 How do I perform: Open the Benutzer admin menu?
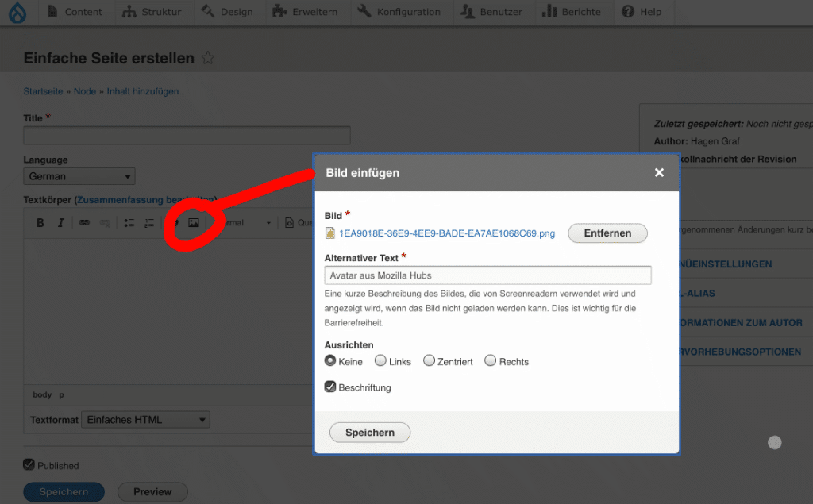coord(491,12)
